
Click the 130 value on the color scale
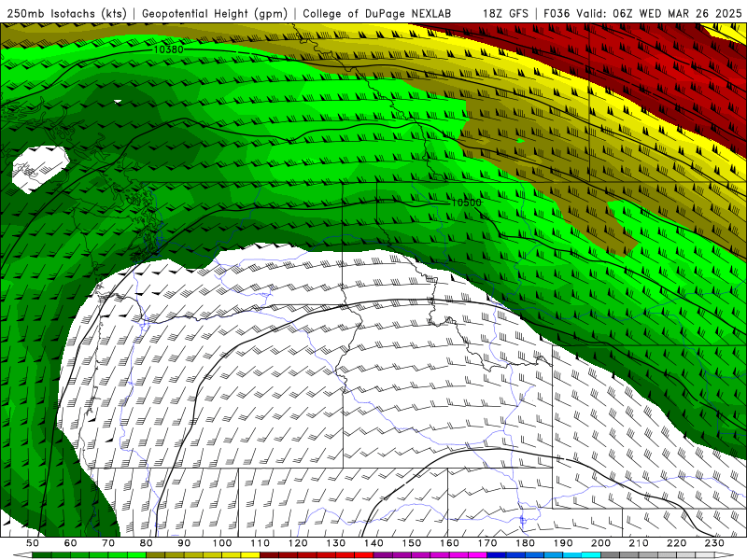point(336,543)
